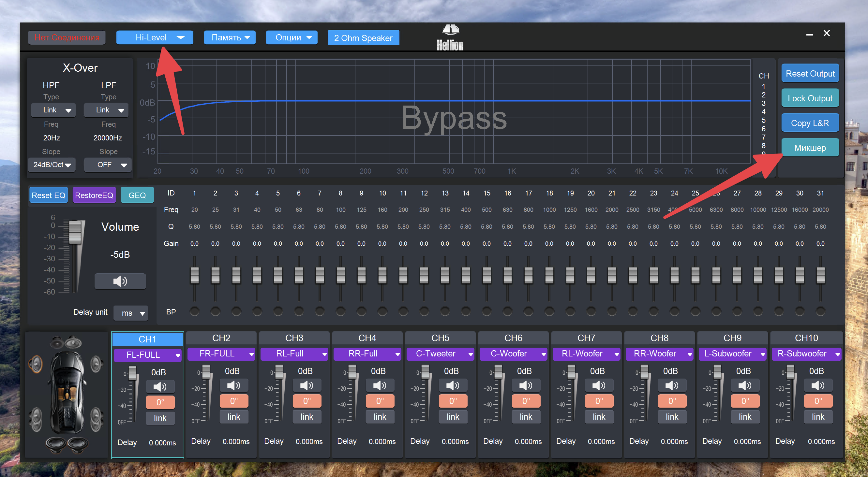Screen dimensions: 868x477
Task: Open the Delay unit ms dropdown
Action: pos(131,313)
